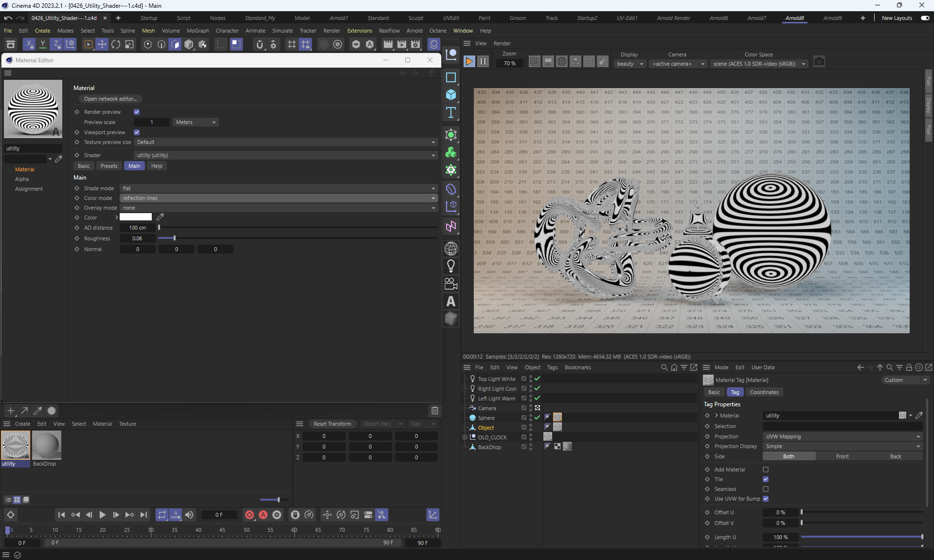Click Open network editor button
The image size is (934, 560).
point(110,99)
